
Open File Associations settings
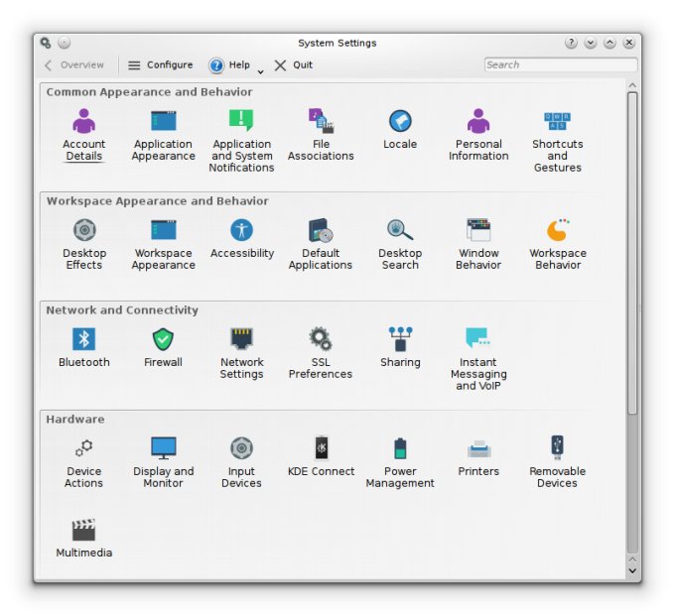tap(321, 122)
